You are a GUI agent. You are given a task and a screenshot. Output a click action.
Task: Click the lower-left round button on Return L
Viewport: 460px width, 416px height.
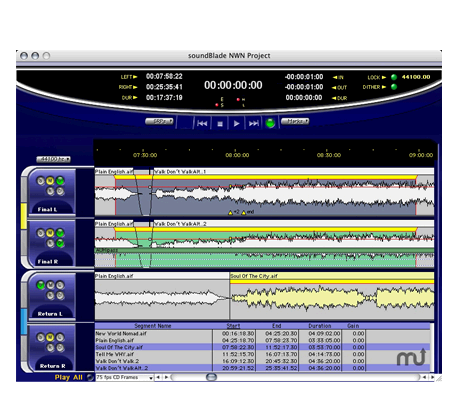pyautogui.click(x=50, y=295)
